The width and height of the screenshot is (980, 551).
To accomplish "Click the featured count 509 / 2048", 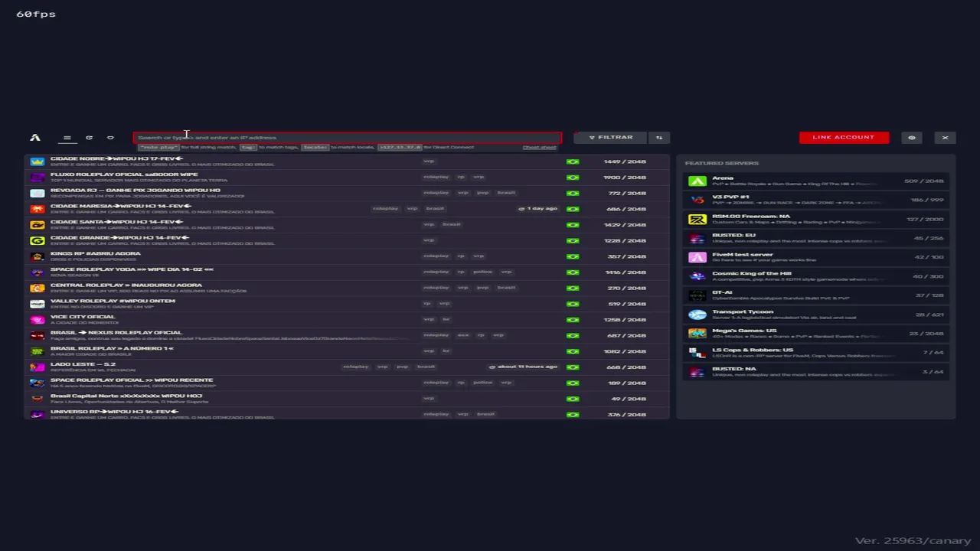I will point(924,181).
